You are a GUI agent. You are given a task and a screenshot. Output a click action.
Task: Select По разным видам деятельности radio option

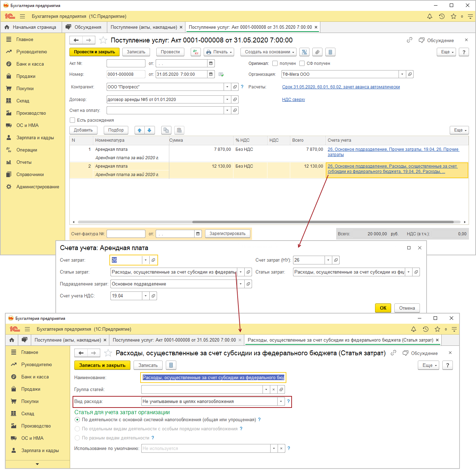click(x=77, y=438)
